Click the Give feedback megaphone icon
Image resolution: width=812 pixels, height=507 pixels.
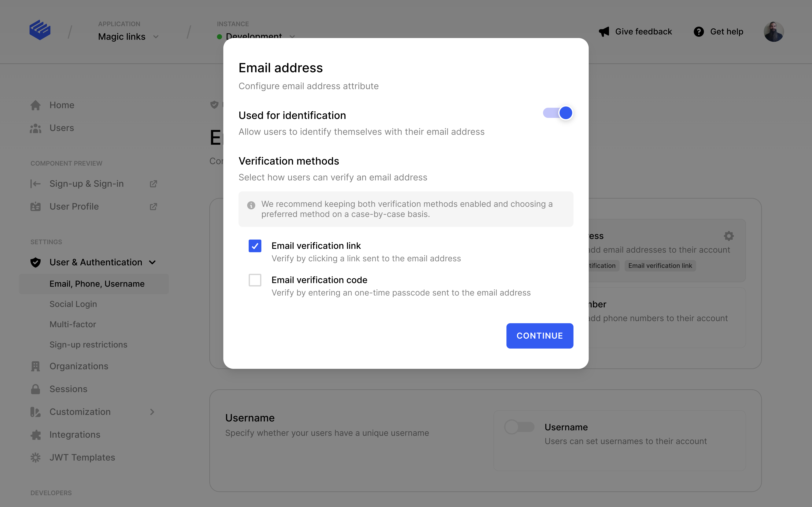coord(604,32)
